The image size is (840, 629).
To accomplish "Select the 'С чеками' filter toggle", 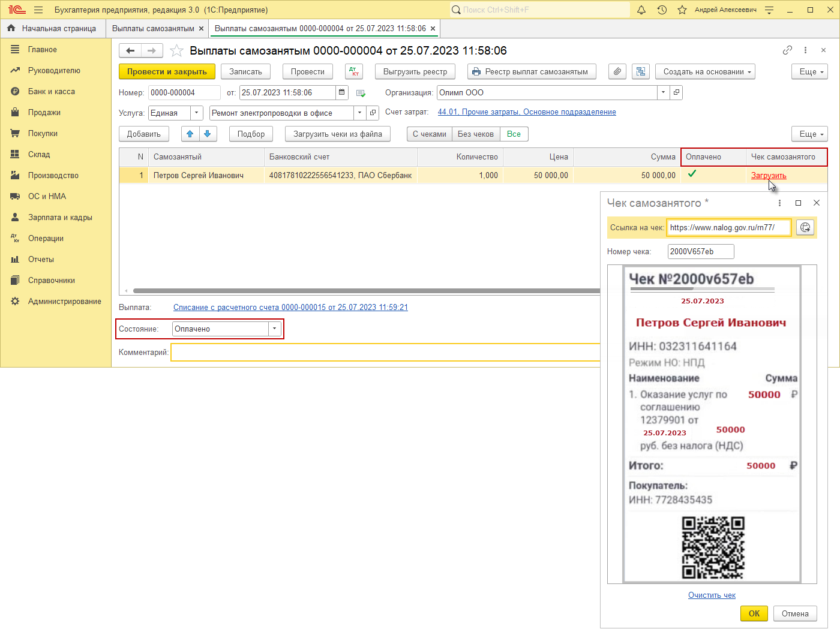I will tap(429, 134).
